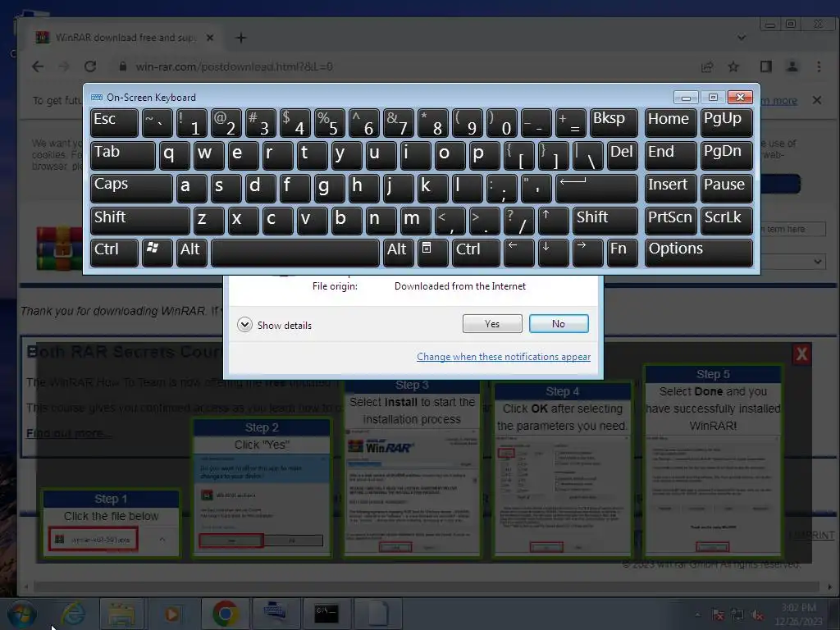Click the context menu key
Image resolution: width=840 pixels, height=630 pixels.
(432, 253)
